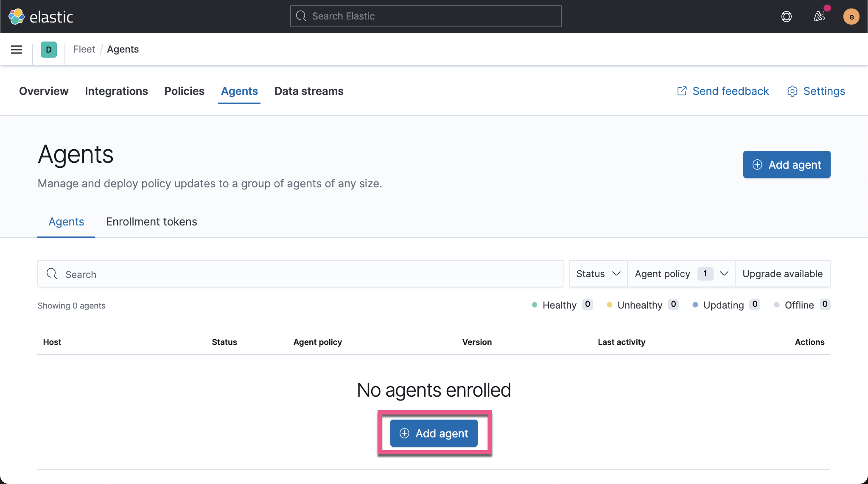This screenshot has height=484, width=868.
Task: Follow the Fleet breadcrumb link
Action: tap(84, 49)
